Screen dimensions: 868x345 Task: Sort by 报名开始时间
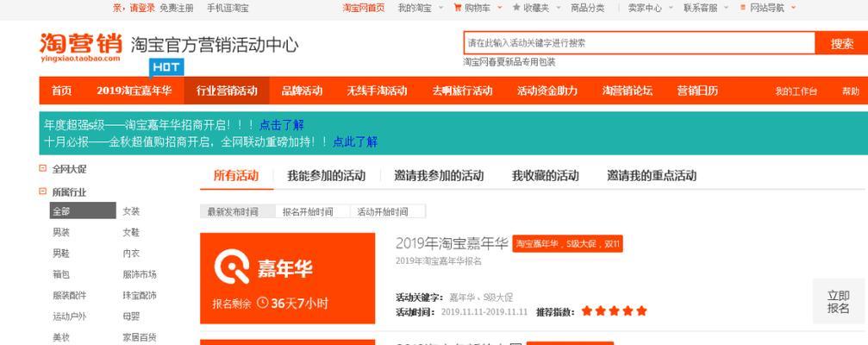click(312, 211)
